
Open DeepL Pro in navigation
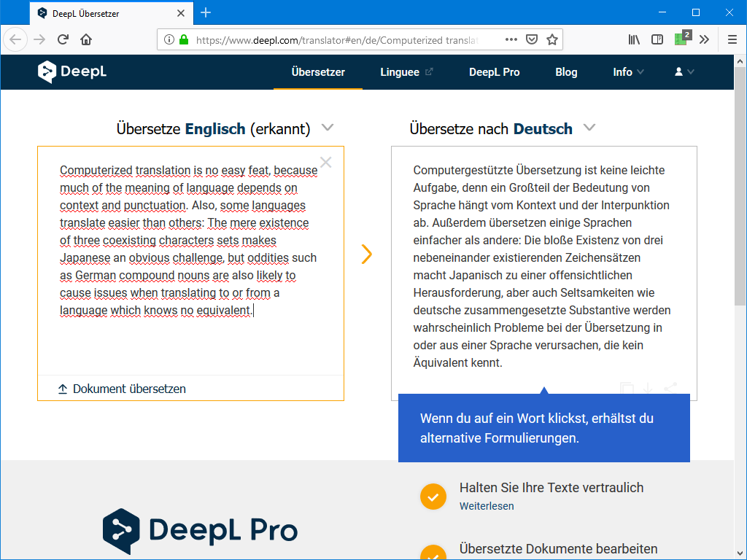coord(494,71)
